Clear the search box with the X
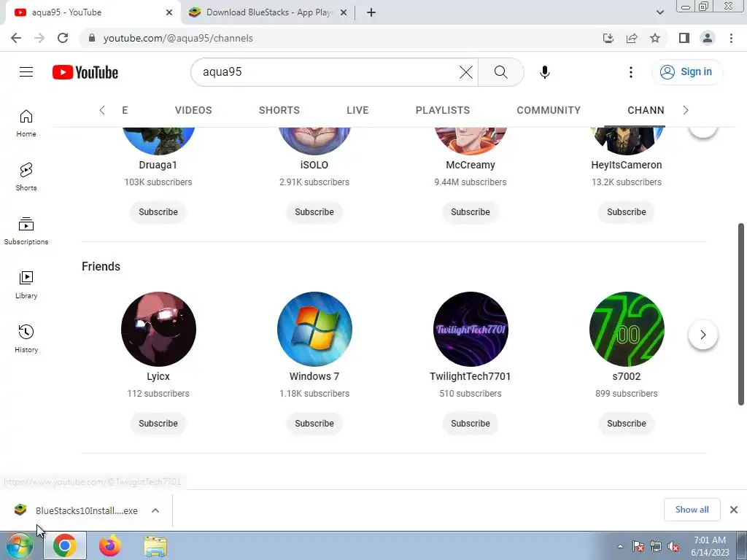This screenshot has height=560, width=747. click(466, 72)
